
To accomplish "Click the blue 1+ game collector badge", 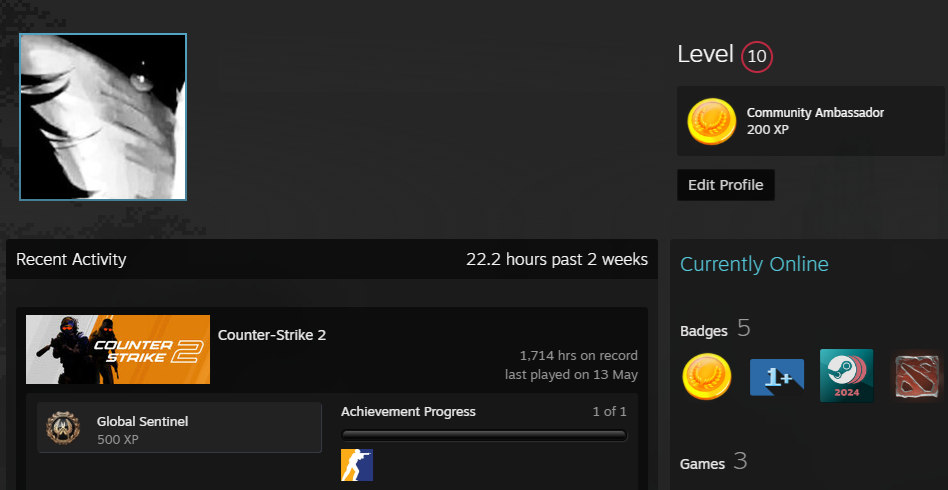I will (777, 377).
